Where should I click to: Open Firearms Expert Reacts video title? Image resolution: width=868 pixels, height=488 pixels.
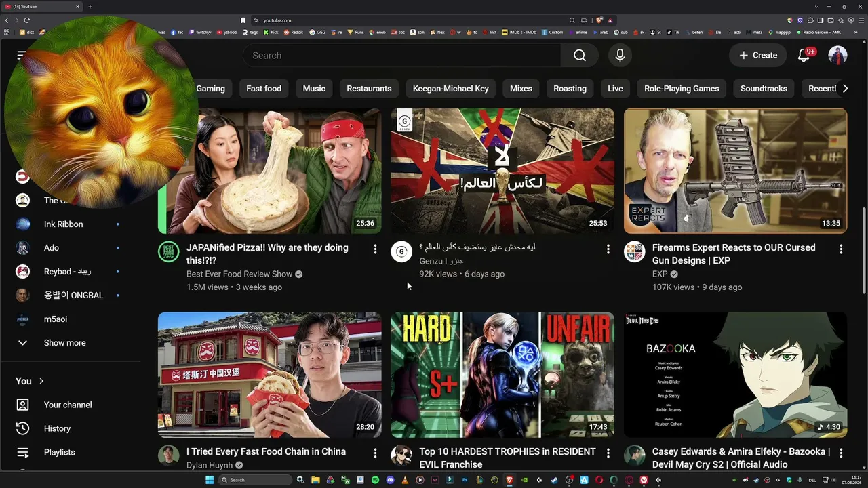pos(734,254)
